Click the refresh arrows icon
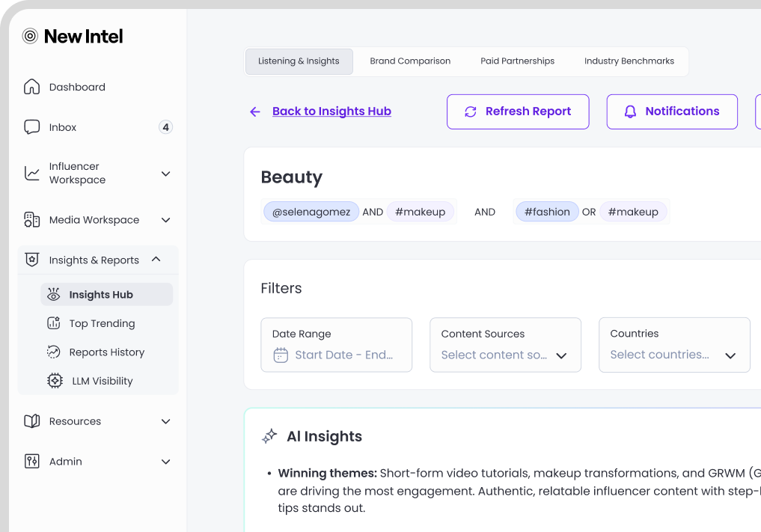Image resolution: width=761 pixels, height=532 pixels. (470, 111)
